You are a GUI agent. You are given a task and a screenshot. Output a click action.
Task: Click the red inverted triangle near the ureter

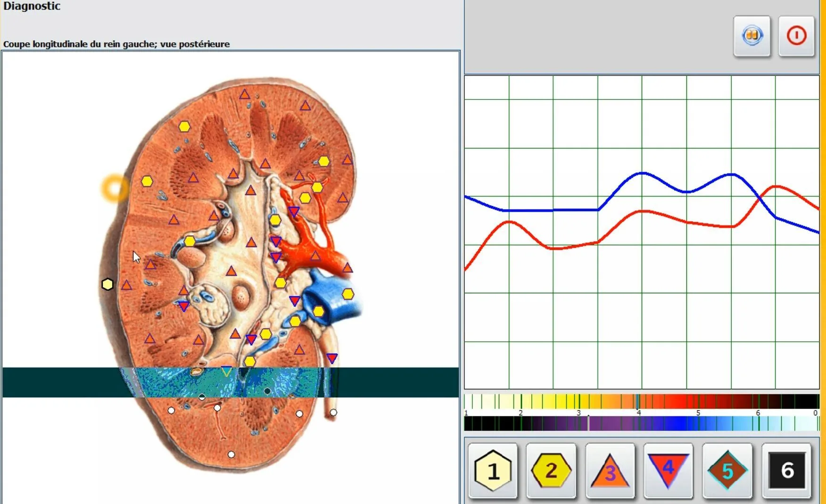tap(332, 358)
